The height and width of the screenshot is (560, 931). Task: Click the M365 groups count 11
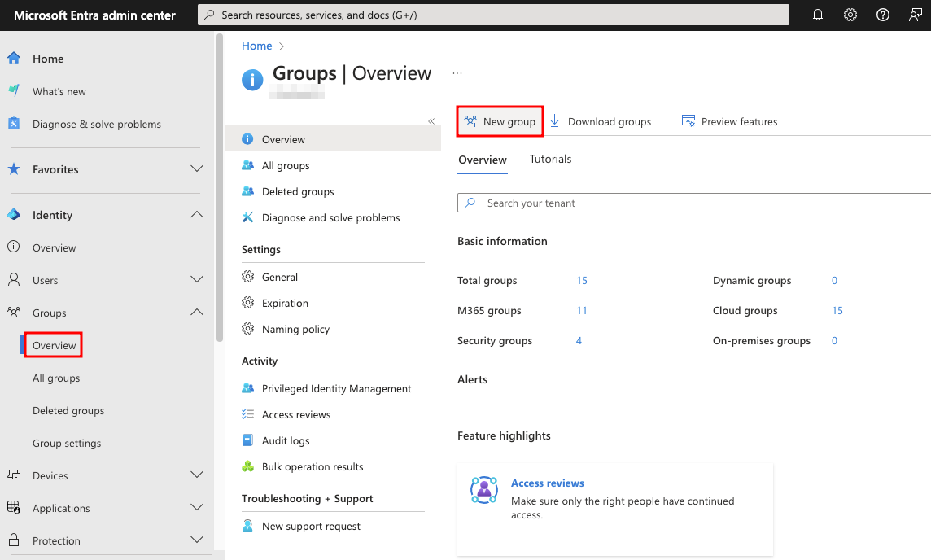tap(581, 311)
